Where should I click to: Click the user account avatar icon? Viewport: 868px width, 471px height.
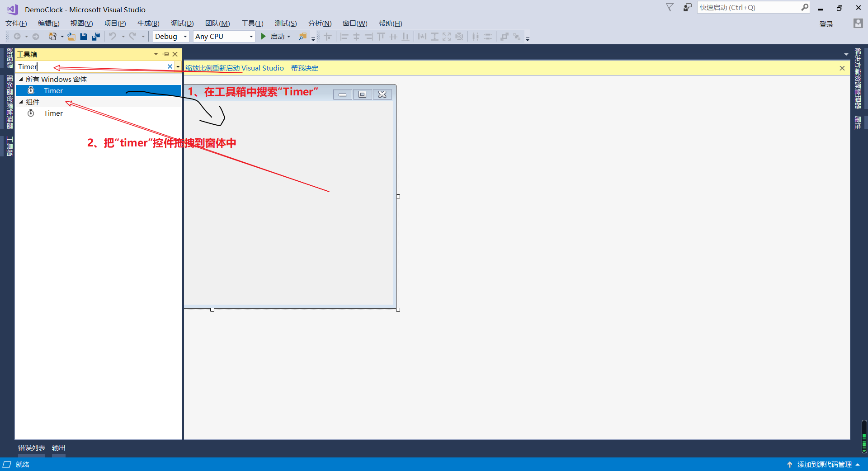tap(858, 24)
